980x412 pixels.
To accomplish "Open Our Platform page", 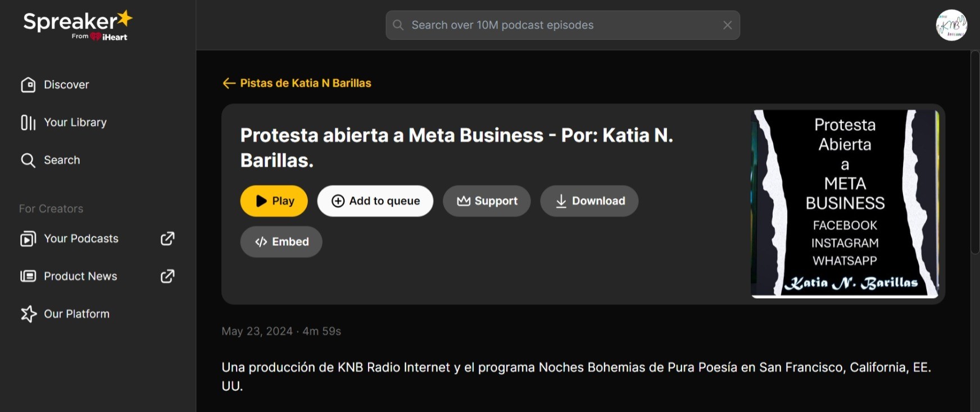I will coord(65,314).
